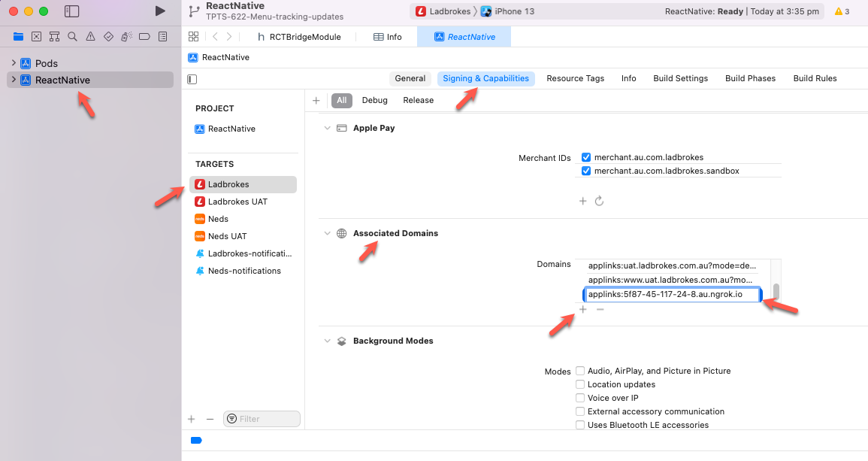Image resolution: width=868 pixels, height=461 pixels.
Task: Add a new capability with the plus icon
Action: (316, 100)
